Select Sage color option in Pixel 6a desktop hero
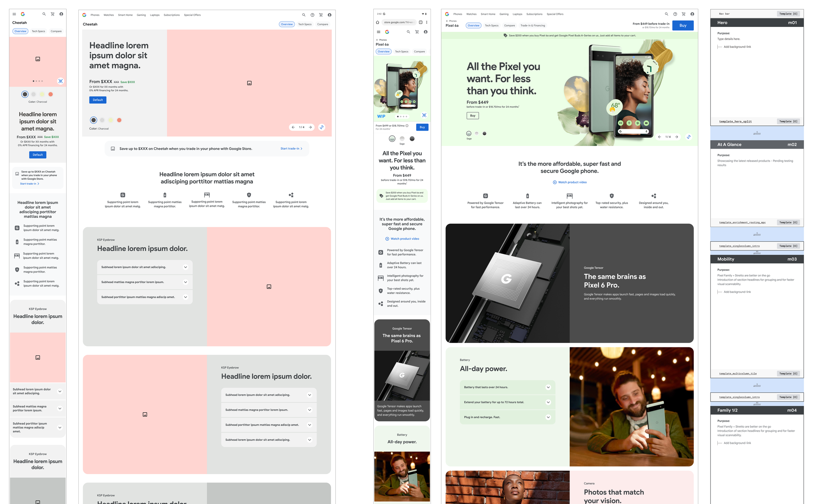This screenshot has height=504, width=813. [469, 134]
